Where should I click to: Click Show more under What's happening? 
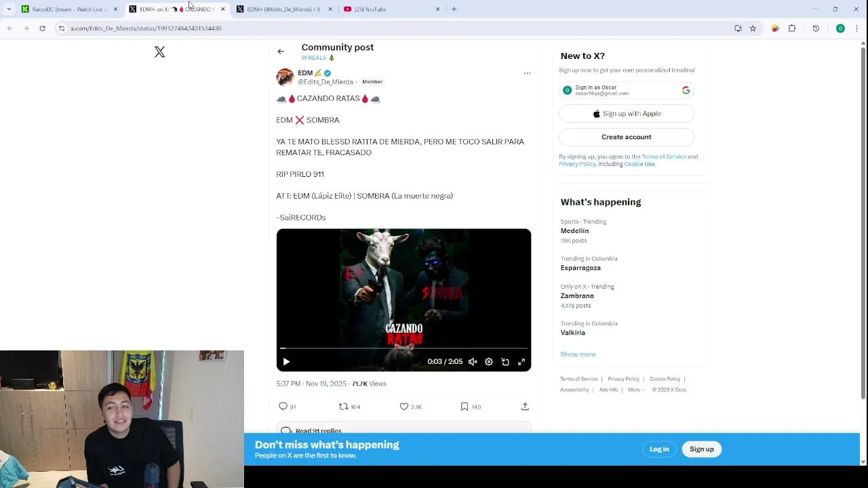[578, 354]
